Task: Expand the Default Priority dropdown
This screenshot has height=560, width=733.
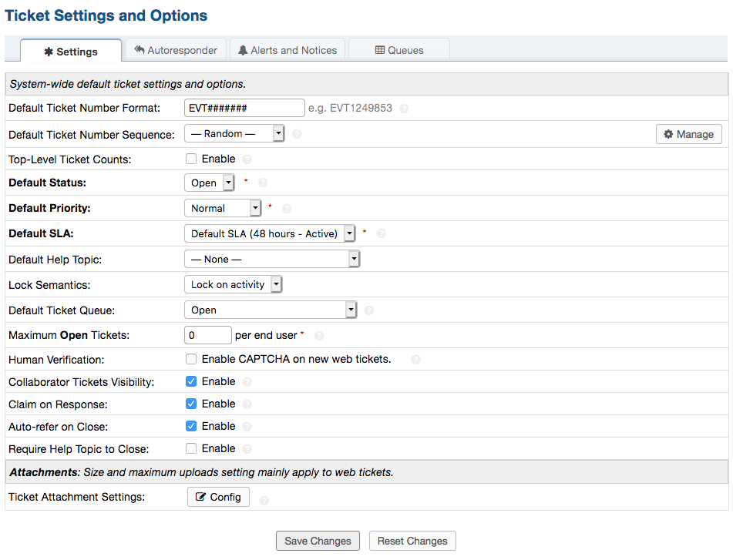Action: 223,208
